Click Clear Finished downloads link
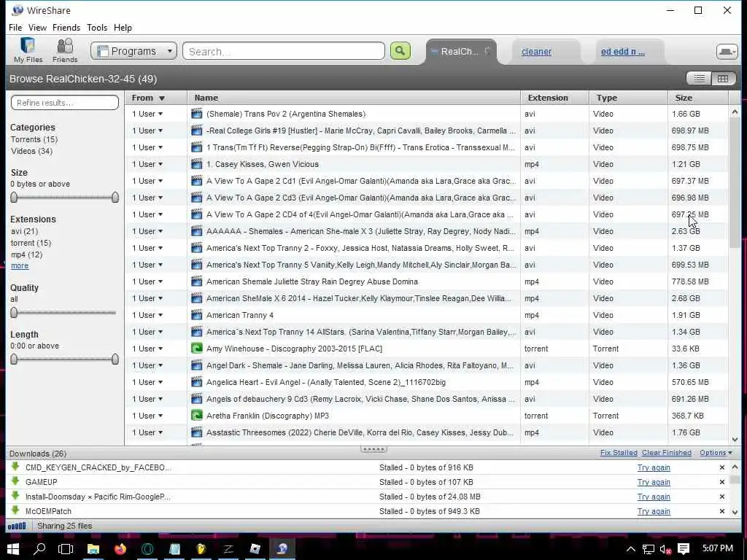This screenshot has width=747, height=560. click(x=667, y=453)
